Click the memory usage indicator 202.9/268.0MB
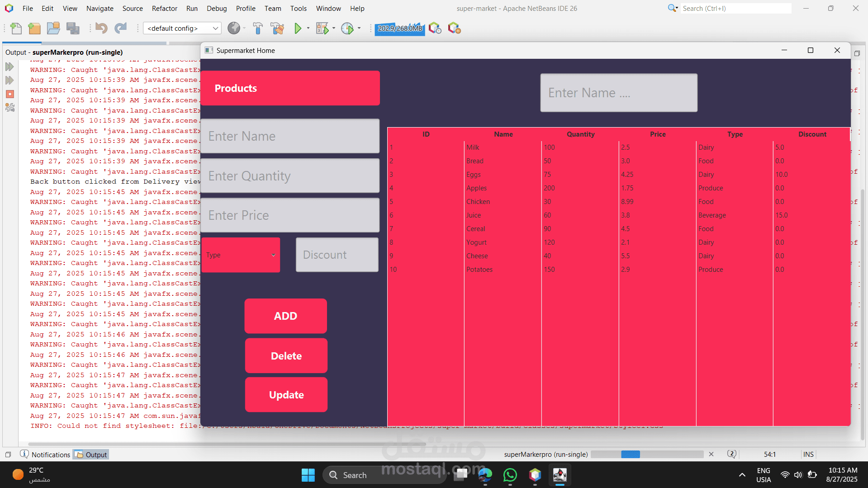The height and width of the screenshot is (488, 868). click(400, 28)
